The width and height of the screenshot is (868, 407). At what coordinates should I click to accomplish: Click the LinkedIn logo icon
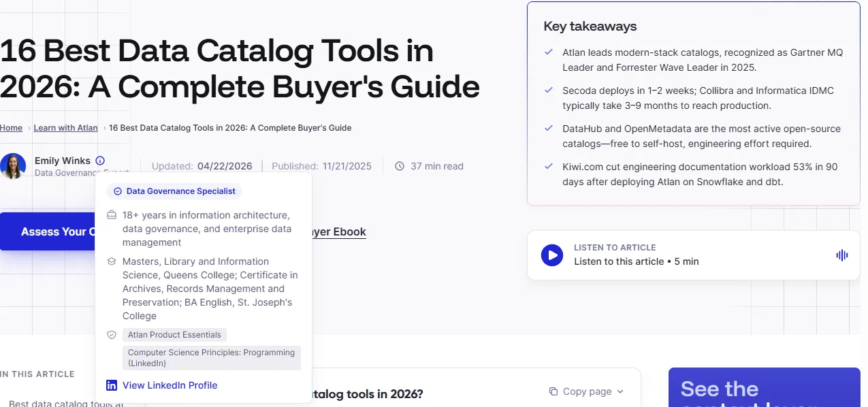(x=112, y=385)
